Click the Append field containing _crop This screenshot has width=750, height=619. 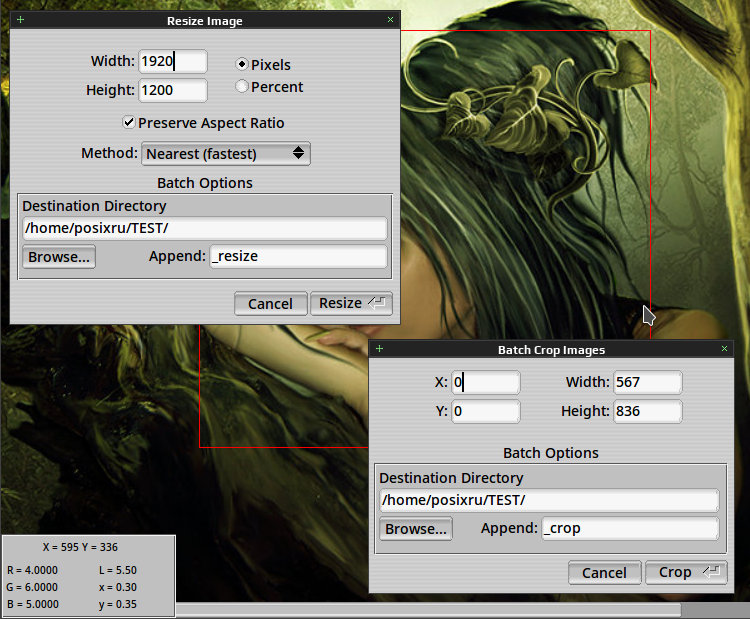click(630, 529)
